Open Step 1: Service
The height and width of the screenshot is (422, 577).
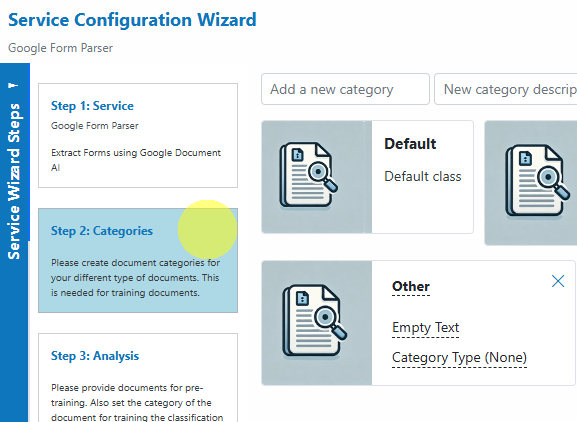pos(138,135)
